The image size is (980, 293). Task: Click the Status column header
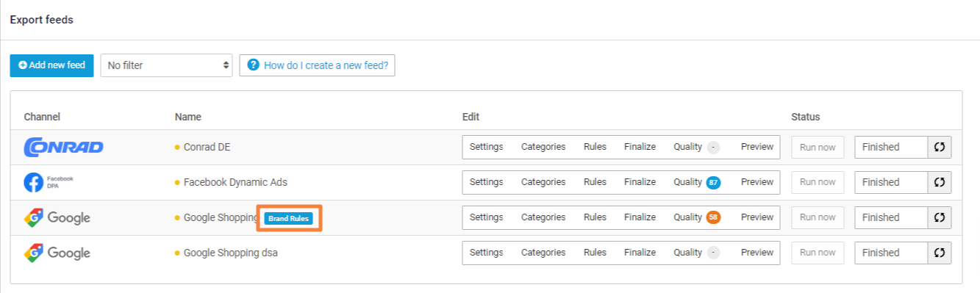(806, 117)
